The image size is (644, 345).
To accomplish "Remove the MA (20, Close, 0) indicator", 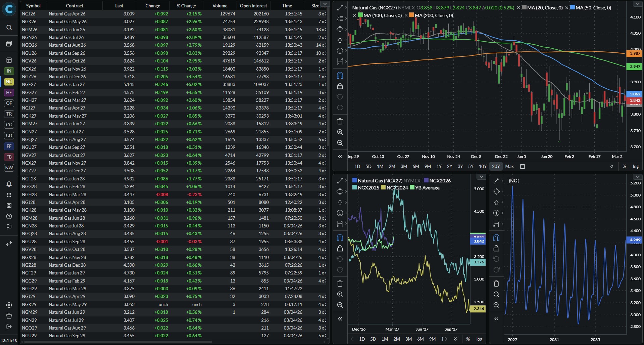I will (518, 8).
